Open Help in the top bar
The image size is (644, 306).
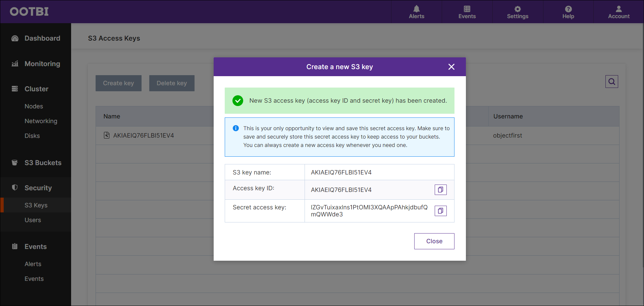pyautogui.click(x=568, y=12)
